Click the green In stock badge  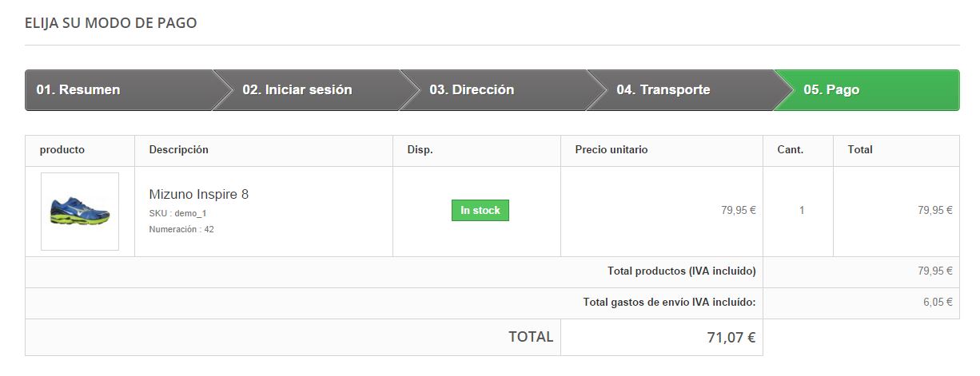coord(480,211)
